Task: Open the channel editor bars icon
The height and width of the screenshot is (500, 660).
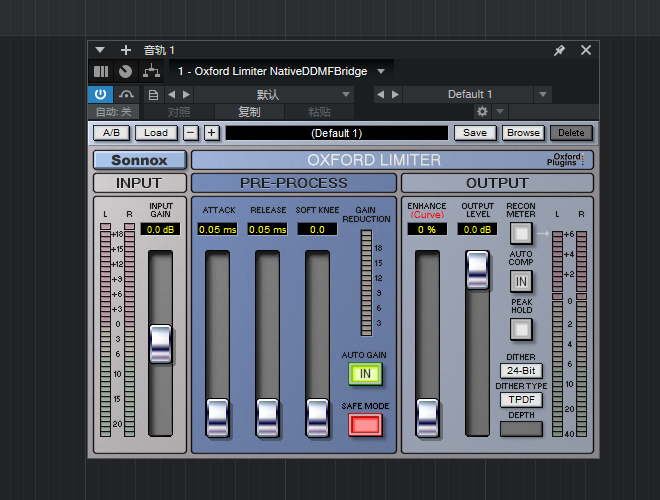Action: click(101, 72)
